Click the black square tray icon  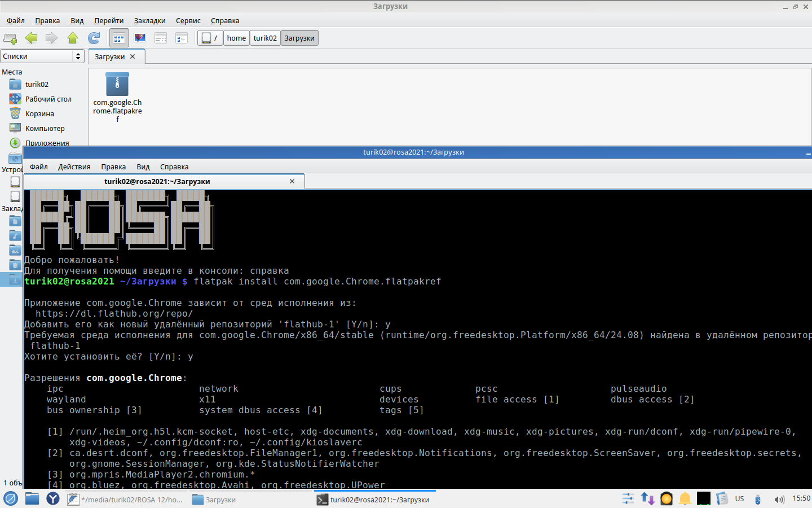click(704, 499)
